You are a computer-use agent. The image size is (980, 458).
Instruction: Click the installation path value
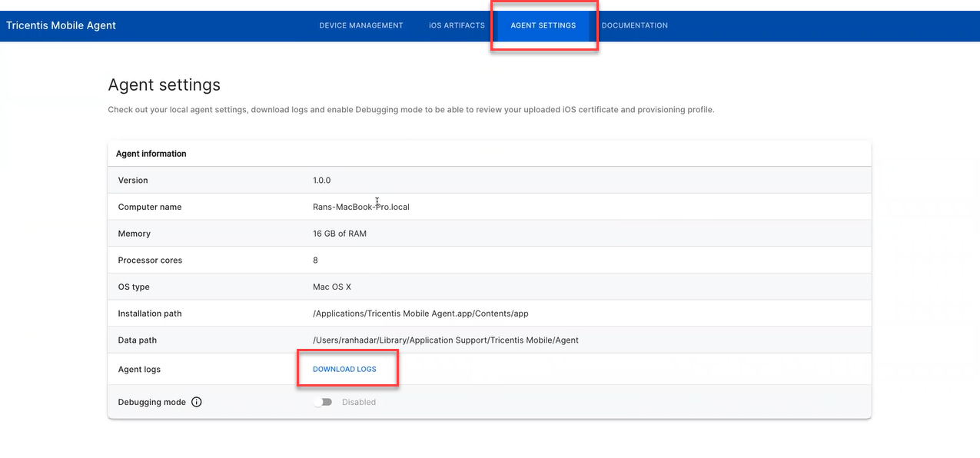tap(420, 314)
